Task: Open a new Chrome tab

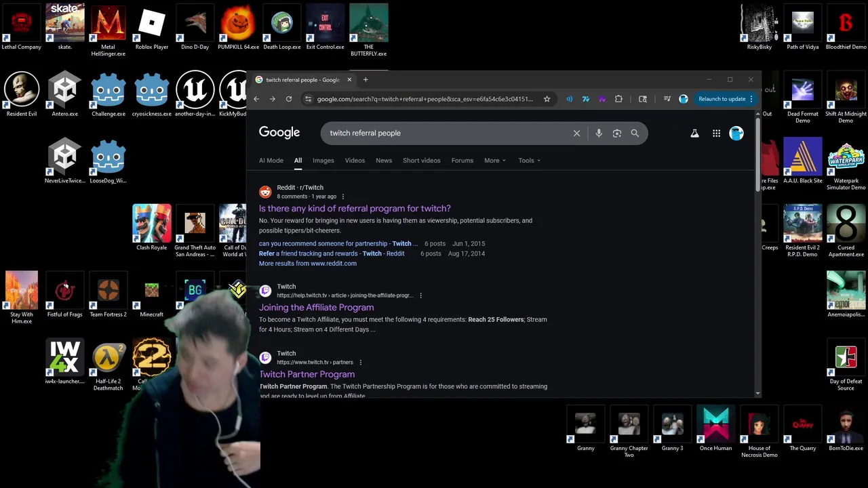Action: [x=366, y=80]
